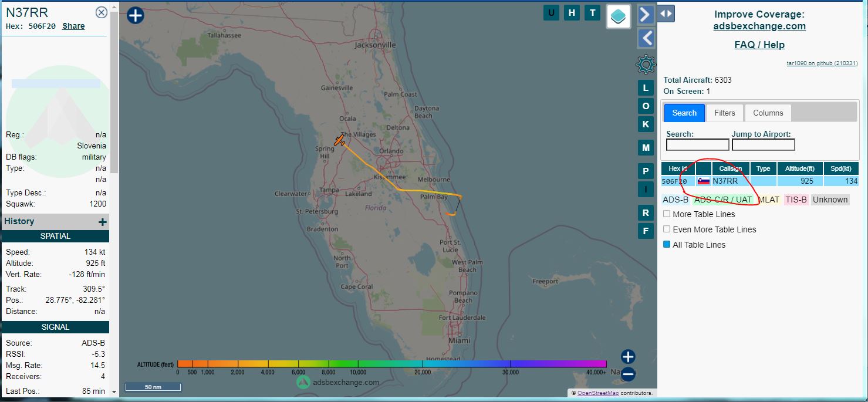Enable Even More Table Lines checkbox
This screenshot has width=868, height=402.
click(x=667, y=229)
